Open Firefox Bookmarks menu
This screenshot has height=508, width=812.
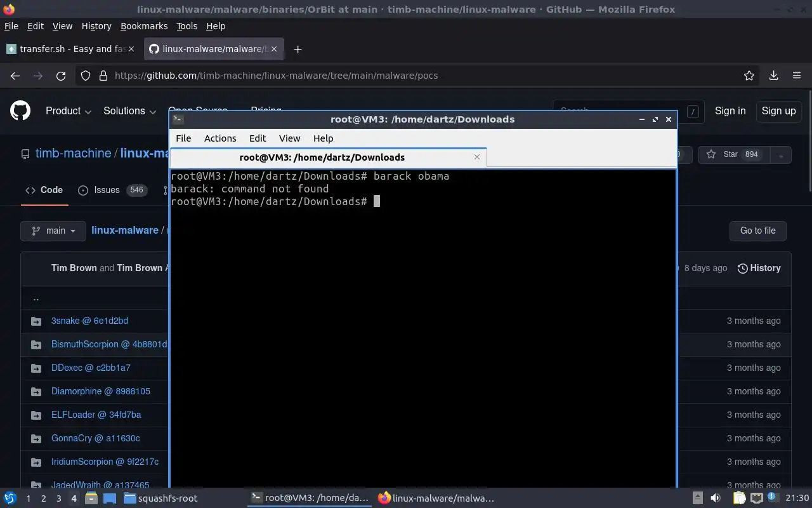[x=144, y=26]
